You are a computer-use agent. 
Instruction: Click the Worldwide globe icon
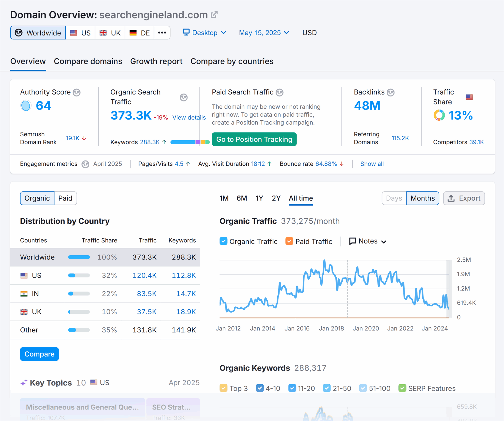(x=18, y=32)
